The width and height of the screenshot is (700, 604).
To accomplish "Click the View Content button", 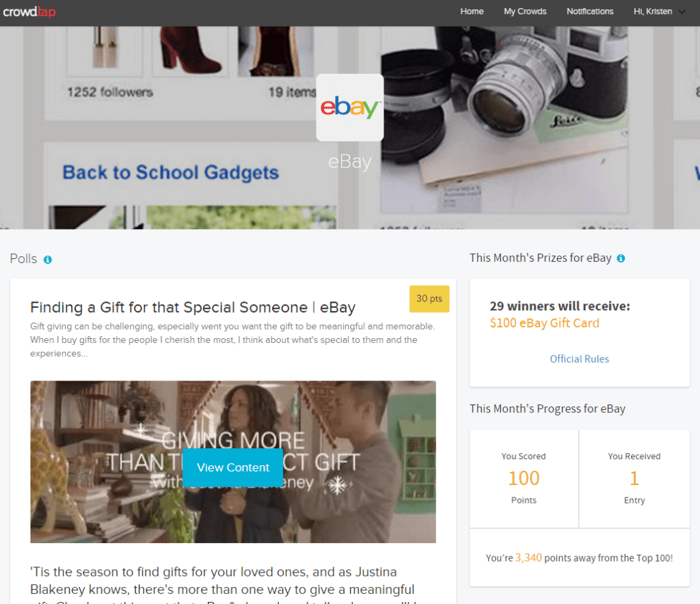I will click(233, 467).
